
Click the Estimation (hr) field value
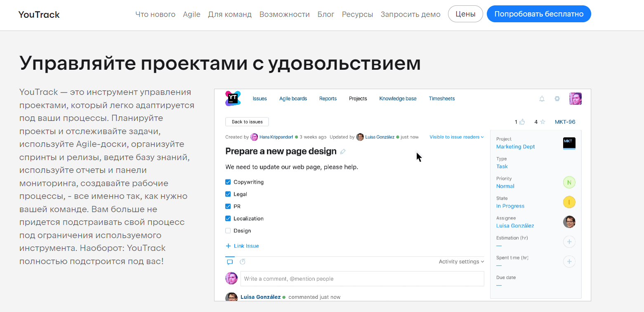click(x=499, y=246)
